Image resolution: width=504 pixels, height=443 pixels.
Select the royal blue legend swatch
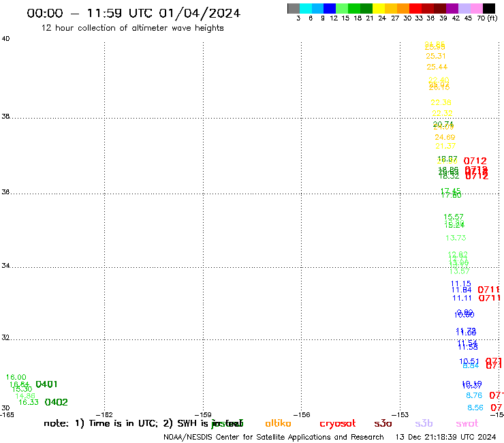coord(330,8)
